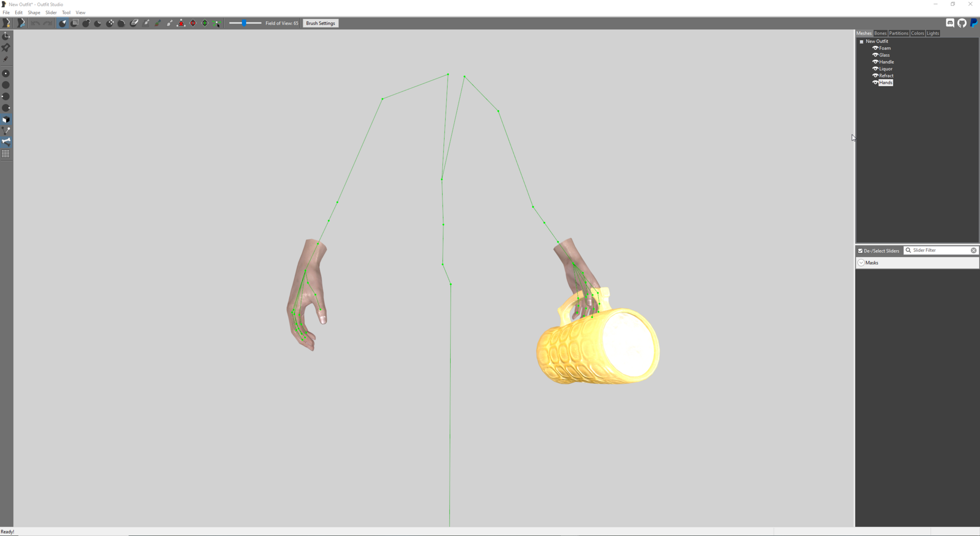Open the File menu

tap(6, 12)
